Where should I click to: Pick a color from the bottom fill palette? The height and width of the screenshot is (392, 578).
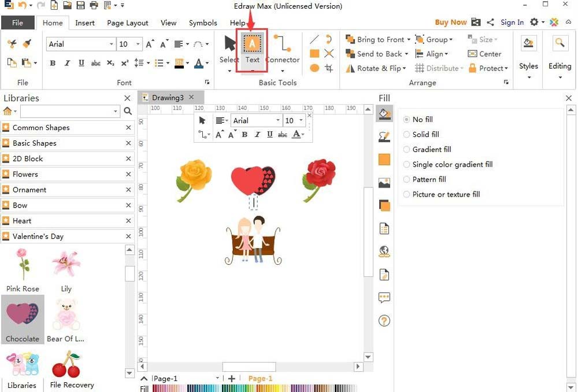coord(231,389)
